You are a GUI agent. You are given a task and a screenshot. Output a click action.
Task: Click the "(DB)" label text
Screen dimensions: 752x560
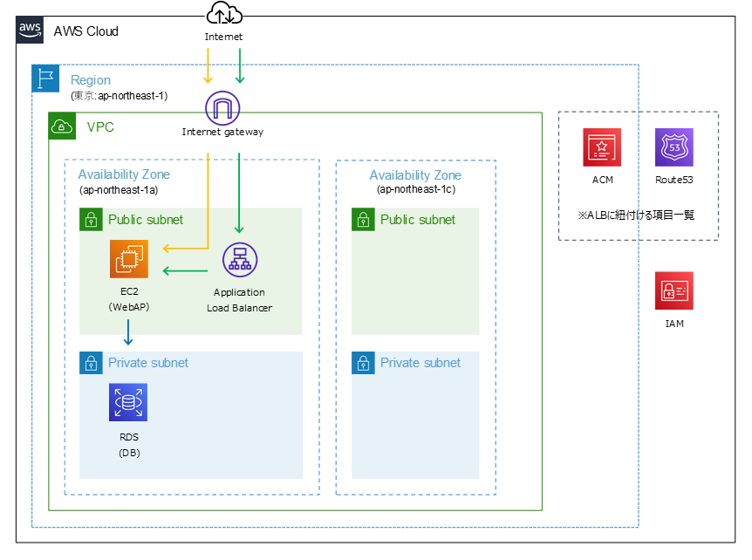[x=129, y=453]
